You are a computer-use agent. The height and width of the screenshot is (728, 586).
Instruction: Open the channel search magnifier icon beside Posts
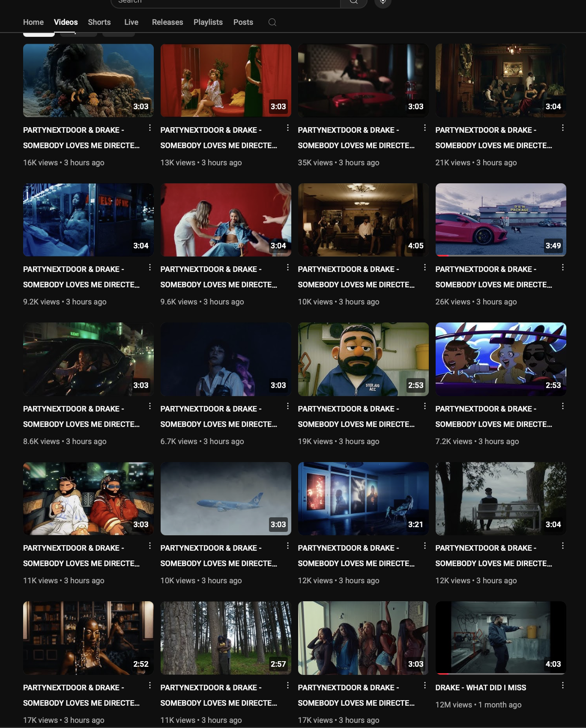(x=272, y=22)
